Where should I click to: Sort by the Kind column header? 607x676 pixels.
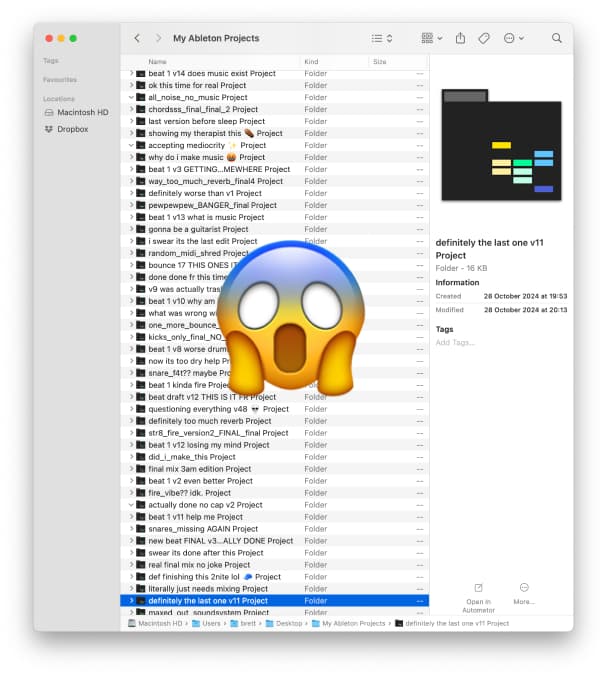click(x=311, y=62)
